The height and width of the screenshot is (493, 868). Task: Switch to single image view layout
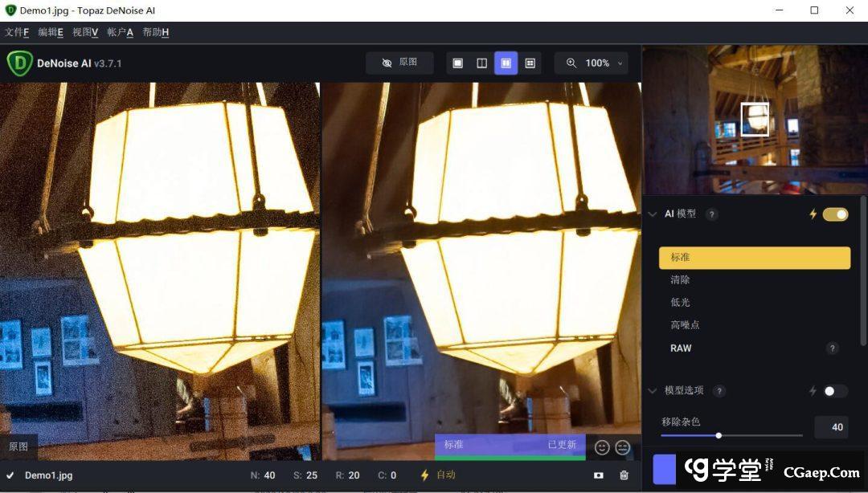(458, 63)
